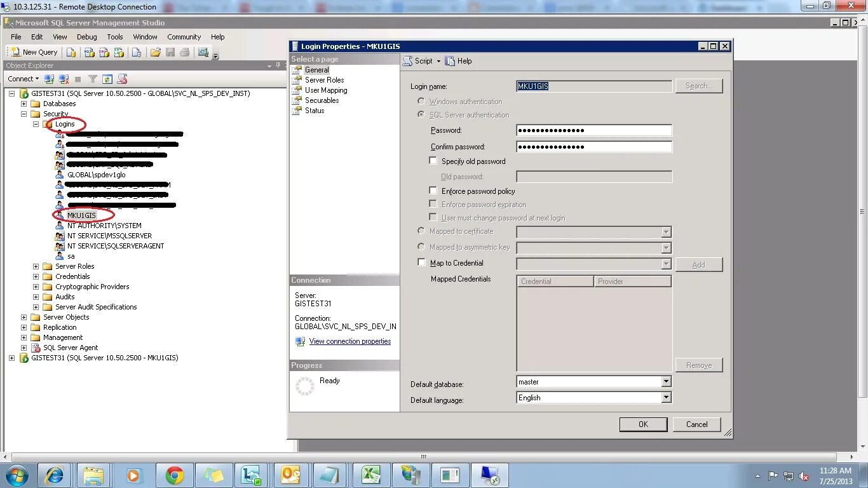Toggle Enforce password expiration checkbox

pos(433,204)
